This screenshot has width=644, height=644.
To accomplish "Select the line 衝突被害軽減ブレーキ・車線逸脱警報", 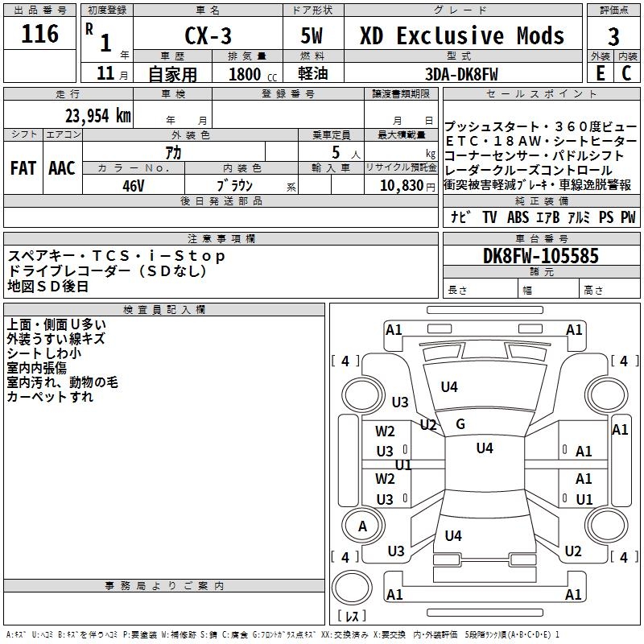I will (538, 185).
